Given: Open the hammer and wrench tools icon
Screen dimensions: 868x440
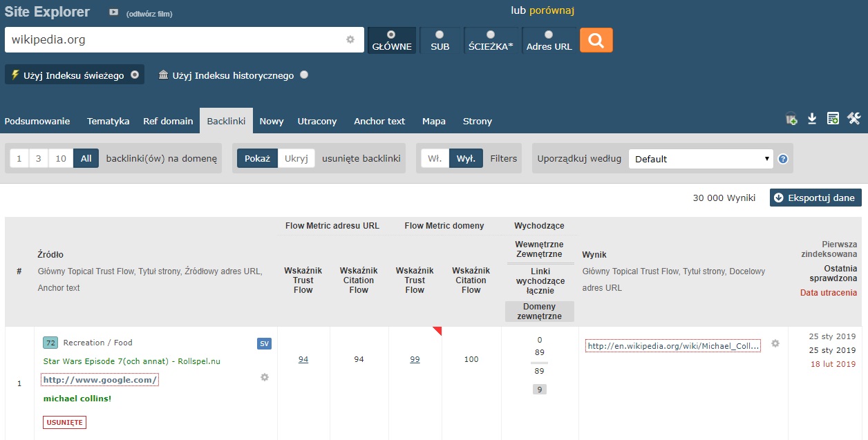Looking at the screenshot, I should (853, 119).
